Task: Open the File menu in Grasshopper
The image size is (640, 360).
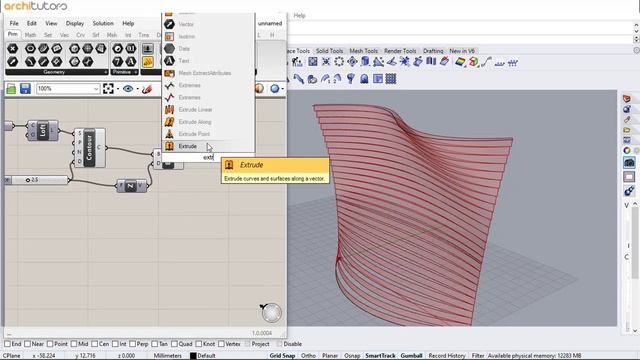Action: point(14,23)
